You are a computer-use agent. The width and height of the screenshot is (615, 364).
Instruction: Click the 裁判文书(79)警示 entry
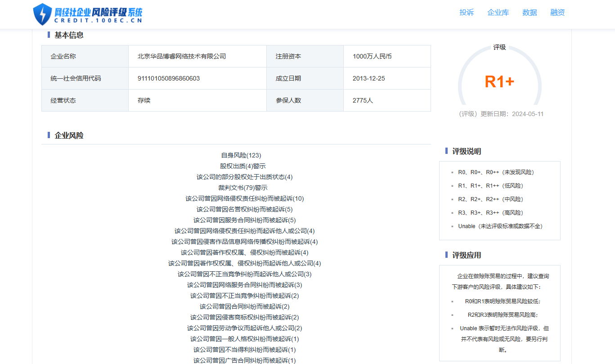(243, 188)
